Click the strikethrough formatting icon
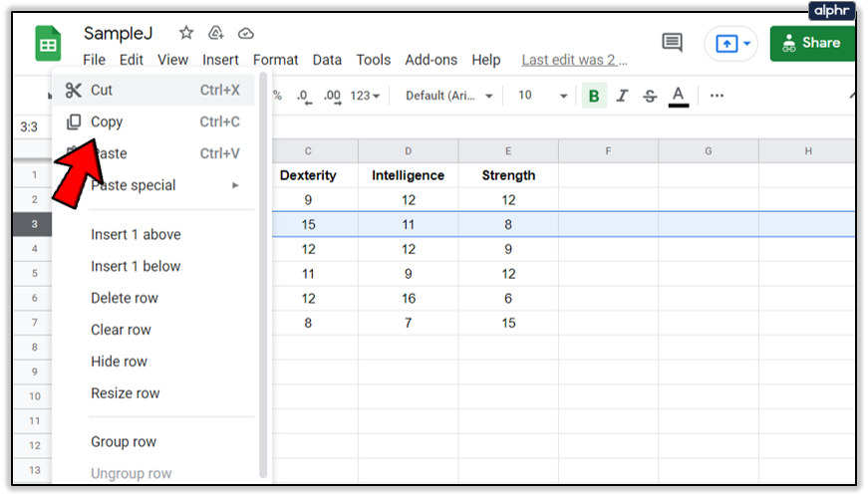Image resolution: width=868 pixels, height=497 pixels. tap(650, 96)
